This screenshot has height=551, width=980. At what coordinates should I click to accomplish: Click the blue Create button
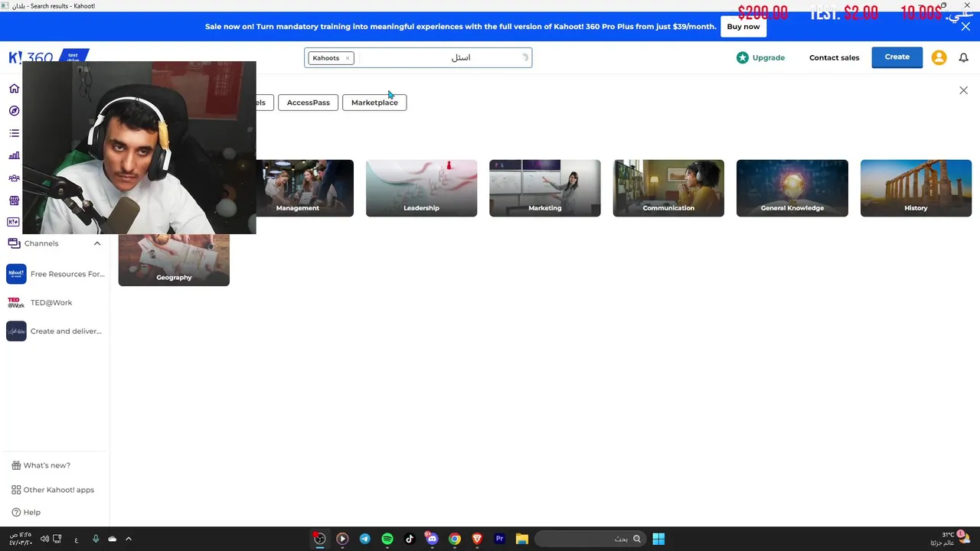(897, 57)
